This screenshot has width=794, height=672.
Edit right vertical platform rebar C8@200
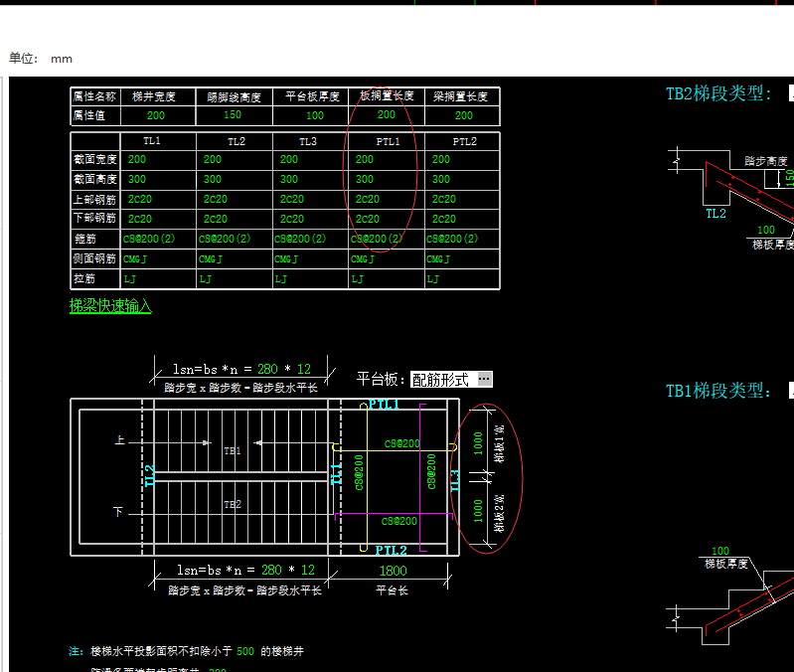tap(431, 471)
